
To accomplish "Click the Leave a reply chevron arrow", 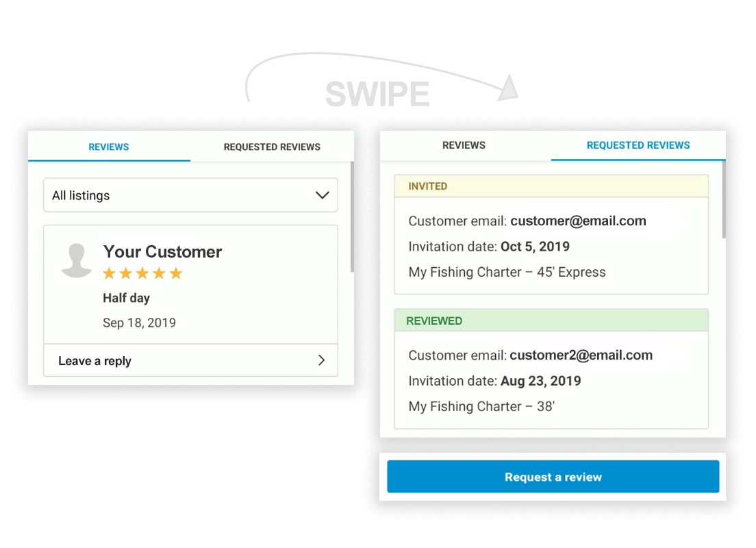I will (321, 360).
